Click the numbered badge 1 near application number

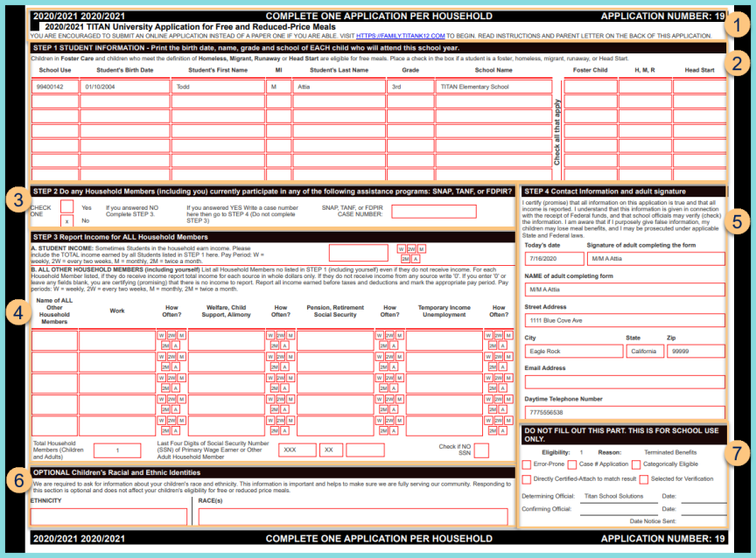click(x=739, y=24)
